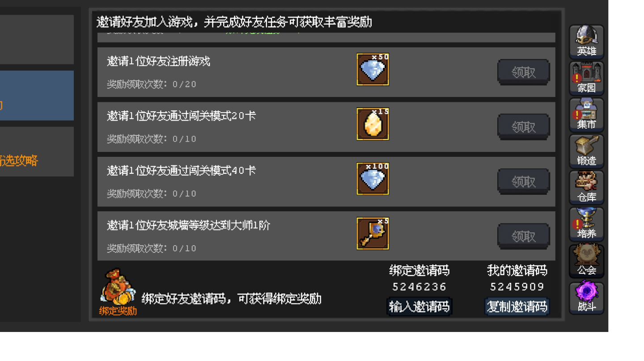Open the 家园 castle icon
This screenshot has width=644, height=361.
coord(586,78)
